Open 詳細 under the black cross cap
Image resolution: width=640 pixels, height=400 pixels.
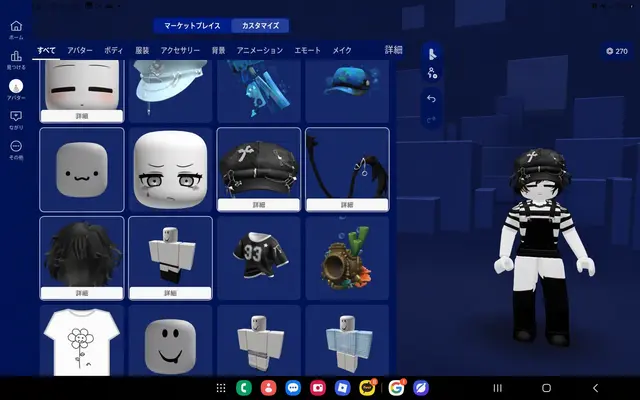point(259,204)
